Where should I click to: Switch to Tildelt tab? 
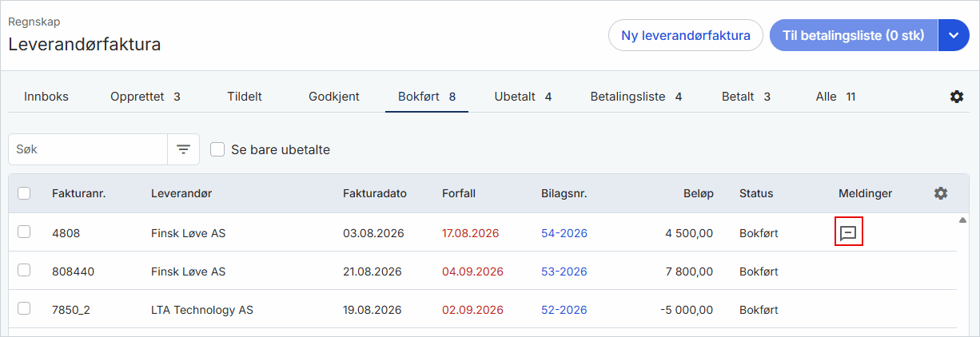click(x=245, y=97)
